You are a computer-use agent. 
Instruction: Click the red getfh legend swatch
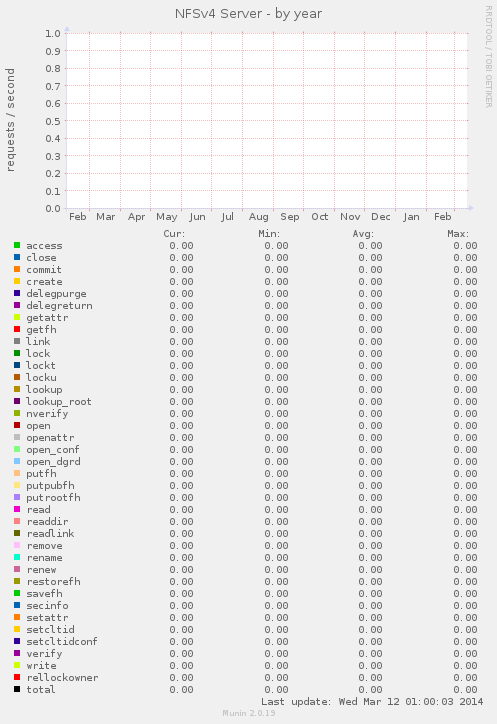pyautogui.click(x=17, y=329)
